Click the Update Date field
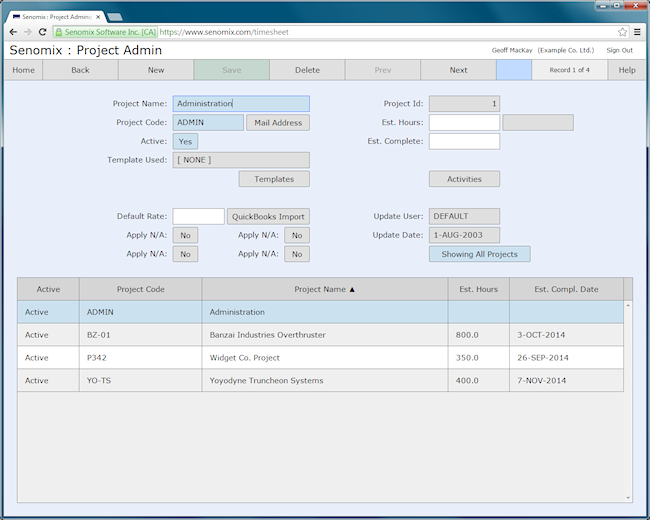The width and height of the screenshot is (650, 520). pyautogui.click(x=464, y=235)
